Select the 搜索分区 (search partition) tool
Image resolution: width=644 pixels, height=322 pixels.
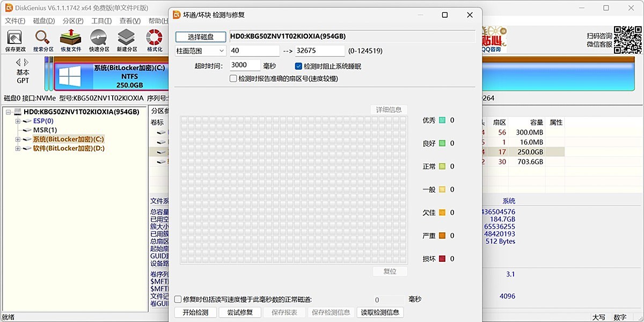42,39
